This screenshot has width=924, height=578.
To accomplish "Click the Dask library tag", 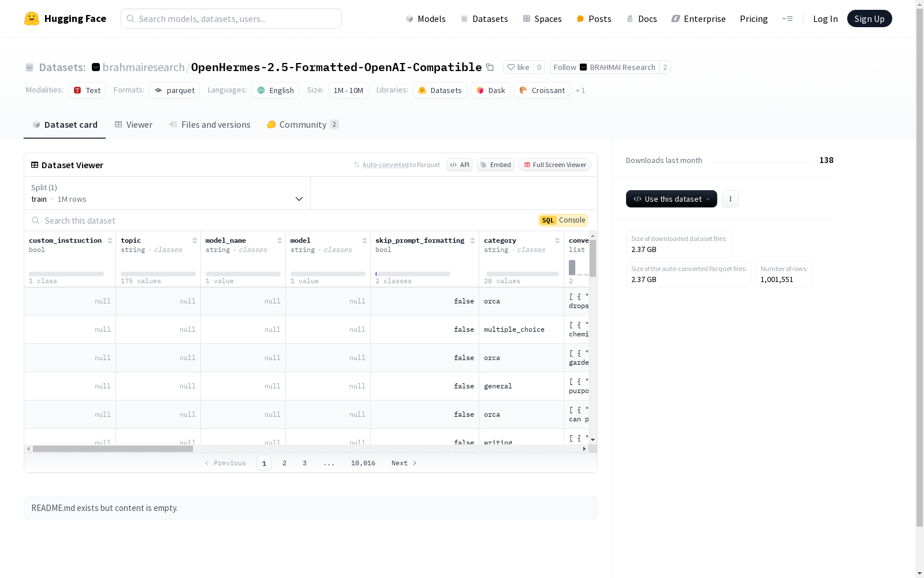I will (490, 90).
